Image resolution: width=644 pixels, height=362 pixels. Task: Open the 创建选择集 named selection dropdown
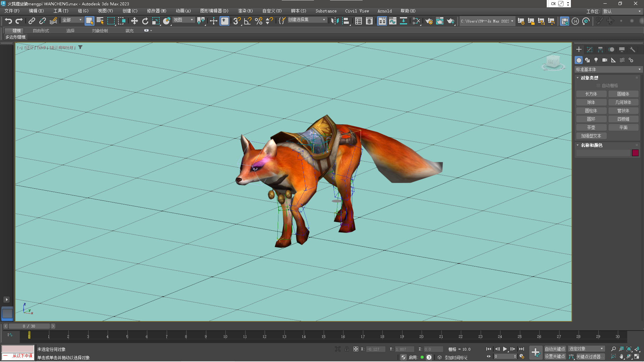coord(307,20)
